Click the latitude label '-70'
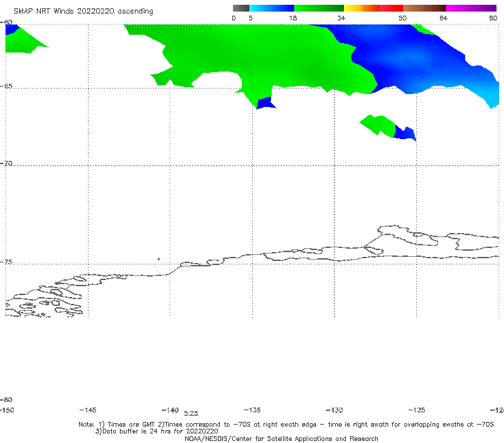 [x=6, y=164]
